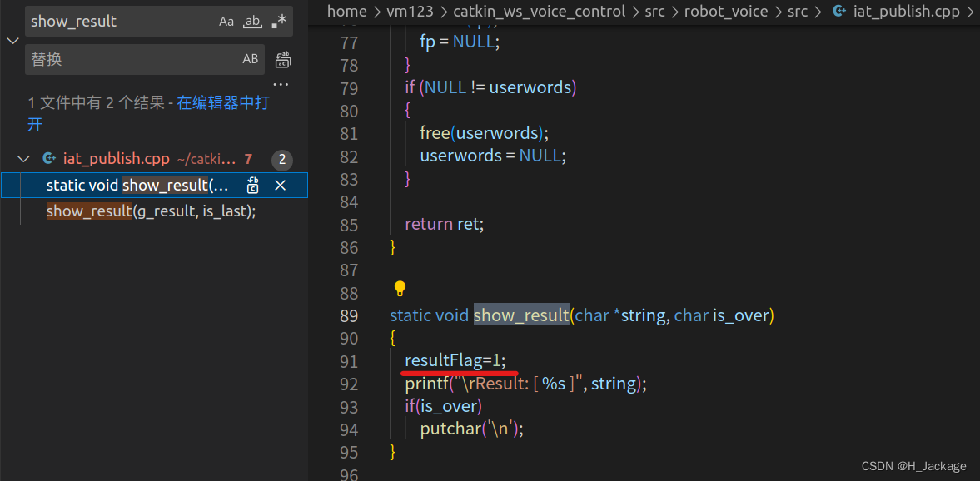Click if(is_over) line
The image size is (980, 481).
click(443, 407)
